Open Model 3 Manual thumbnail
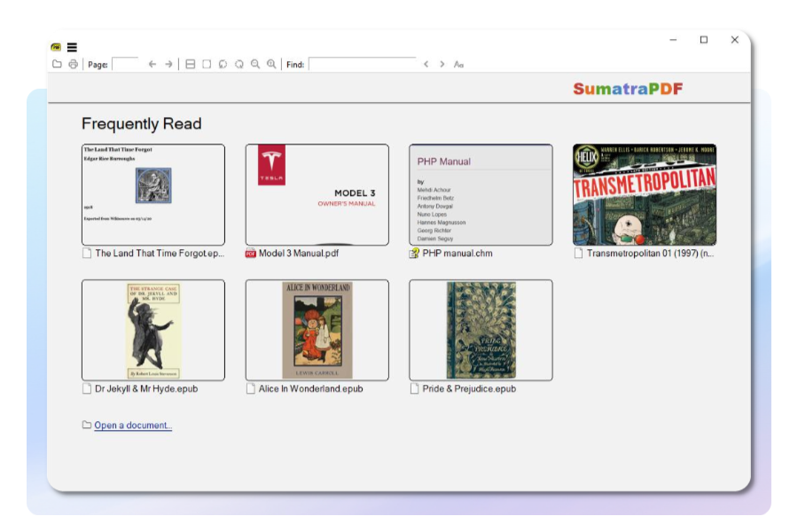Viewport: 798px width, 532px height. click(317, 194)
